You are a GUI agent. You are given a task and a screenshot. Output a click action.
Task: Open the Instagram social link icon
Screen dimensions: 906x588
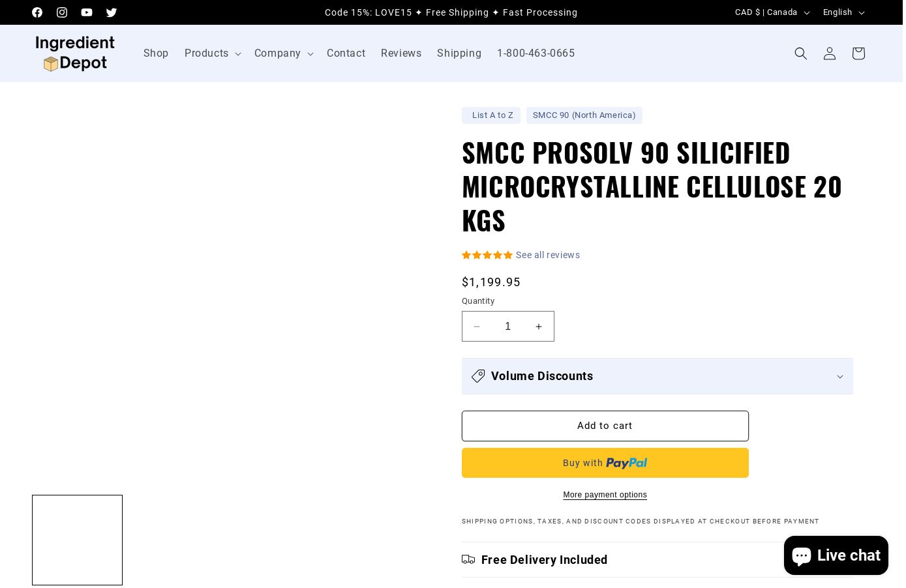coord(62,12)
